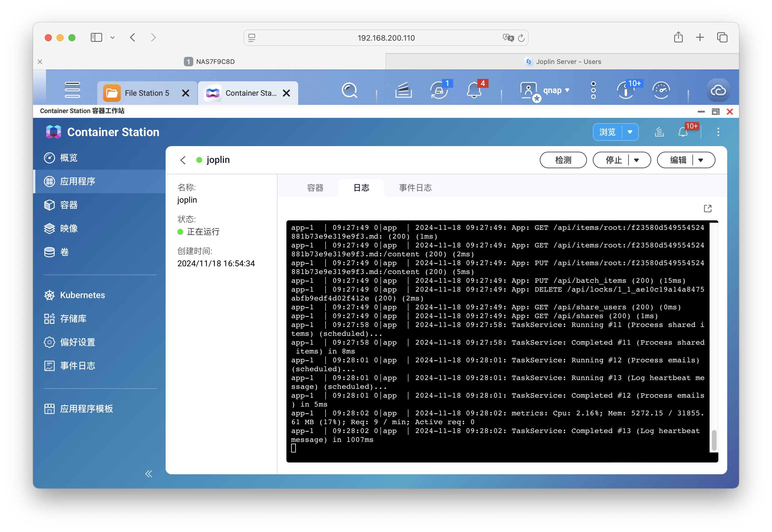Switch to the 日志 tab
Viewport: 772px width, 532px height.
[361, 188]
